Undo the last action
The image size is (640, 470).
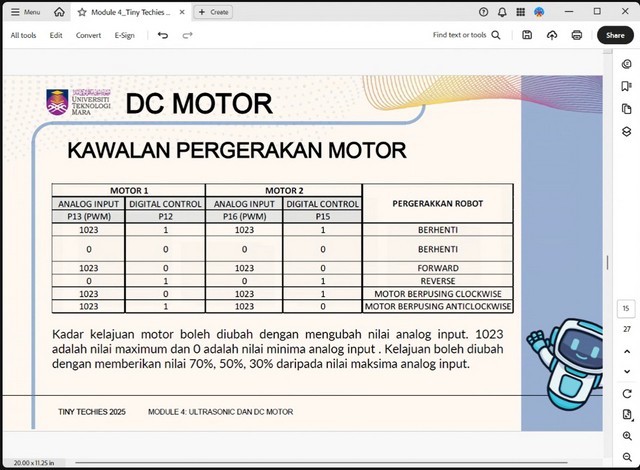[x=163, y=35]
